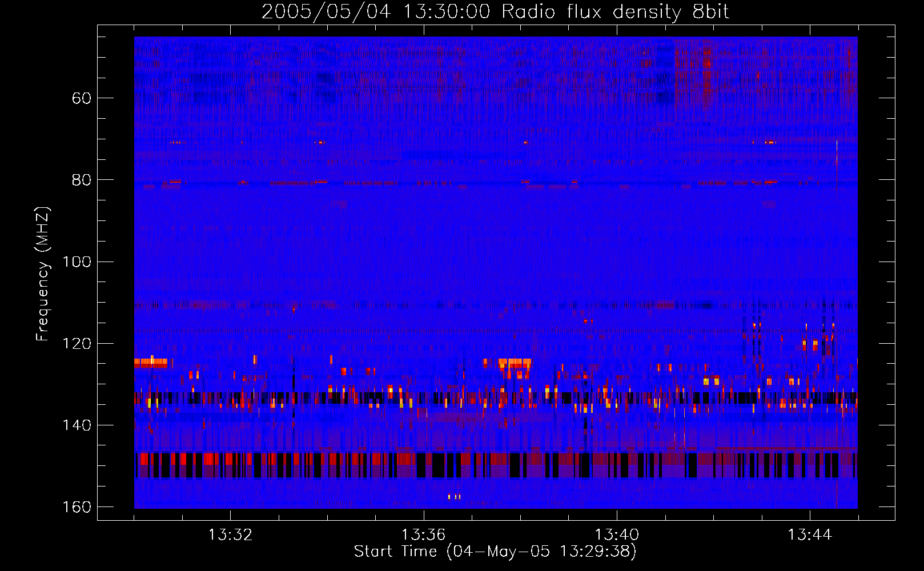Click the 80 frequency tick label
924x571 pixels.
[x=82, y=180]
